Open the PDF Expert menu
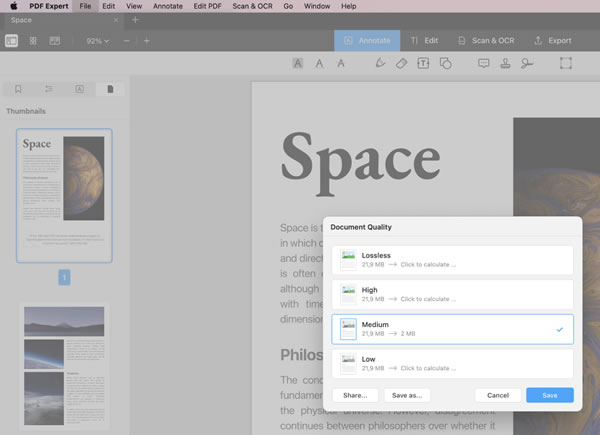Image resolution: width=600 pixels, height=435 pixels. coord(49,6)
